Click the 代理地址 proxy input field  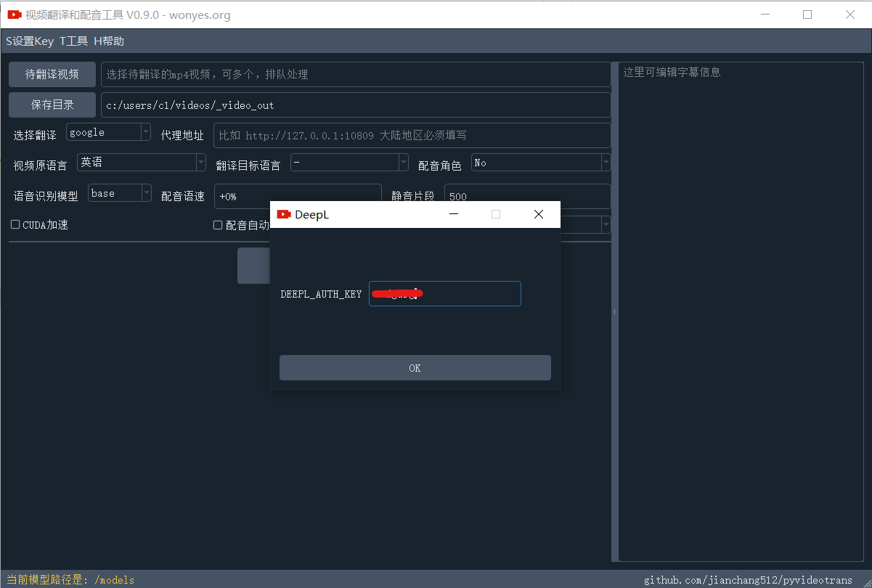412,135
